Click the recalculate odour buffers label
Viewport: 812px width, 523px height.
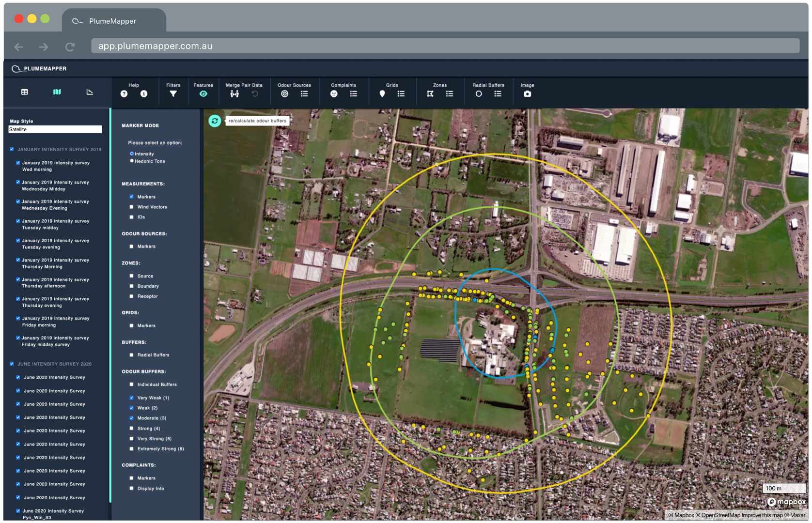point(257,121)
